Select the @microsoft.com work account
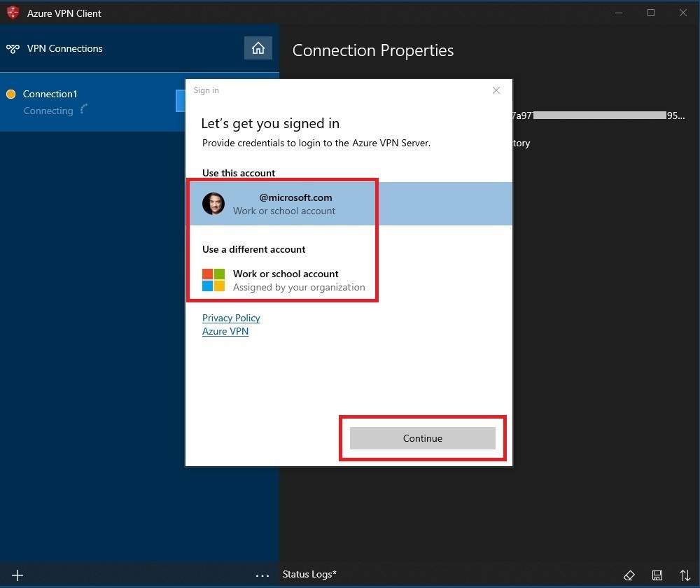The image size is (700, 588). pyautogui.click(x=295, y=204)
